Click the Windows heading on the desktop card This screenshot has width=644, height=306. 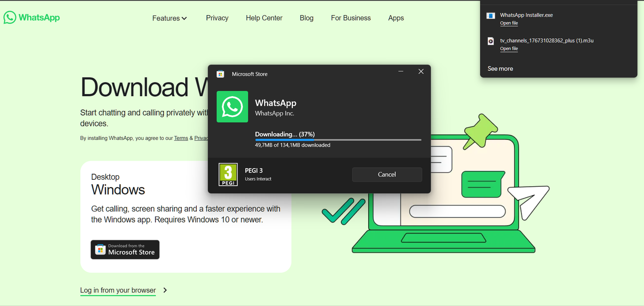click(x=118, y=190)
